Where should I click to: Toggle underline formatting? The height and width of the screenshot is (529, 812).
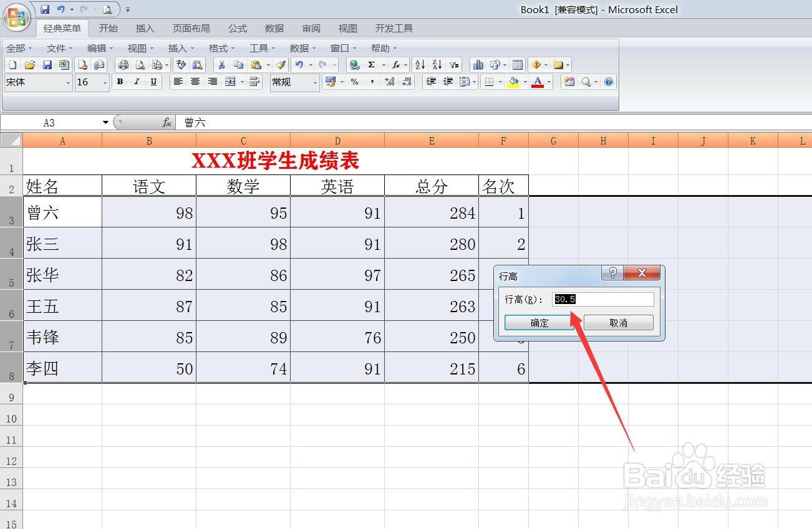point(154,82)
